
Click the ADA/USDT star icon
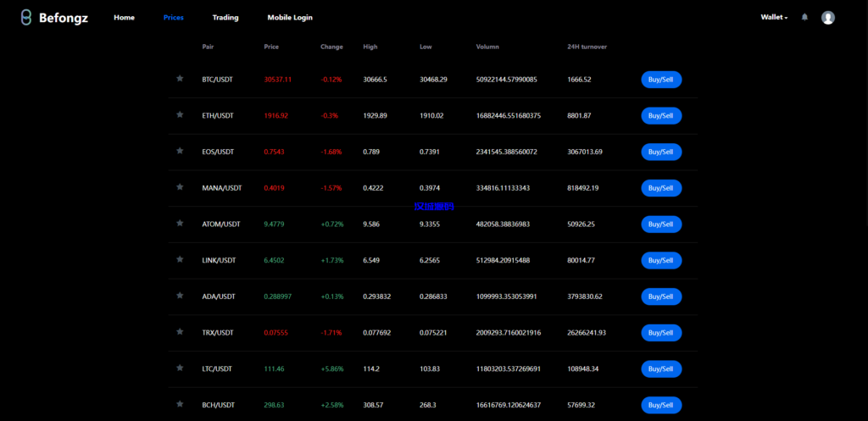coord(180,296)
